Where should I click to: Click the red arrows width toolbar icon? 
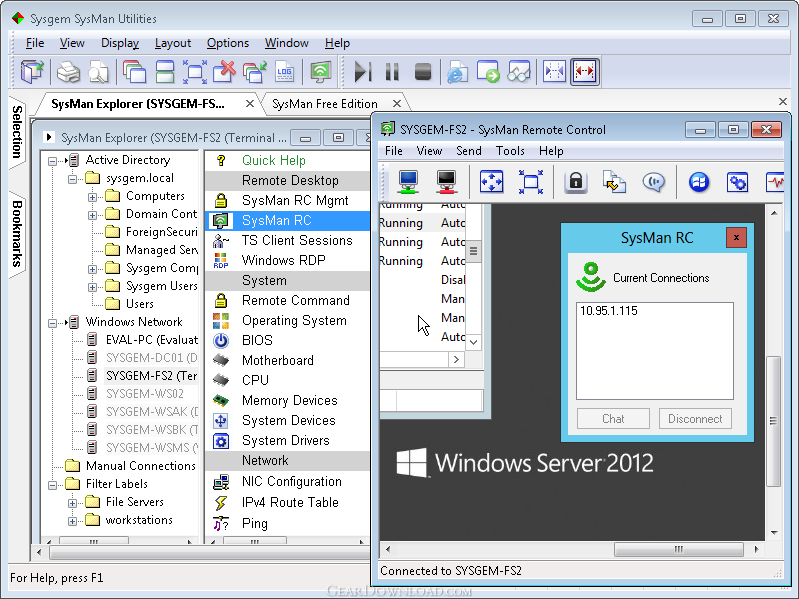click(x=584, y=72)
